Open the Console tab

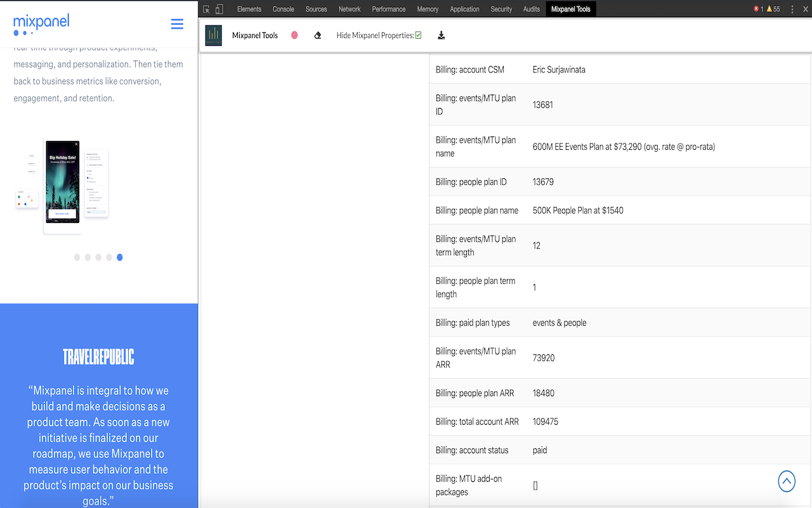(x=284, y=9)
